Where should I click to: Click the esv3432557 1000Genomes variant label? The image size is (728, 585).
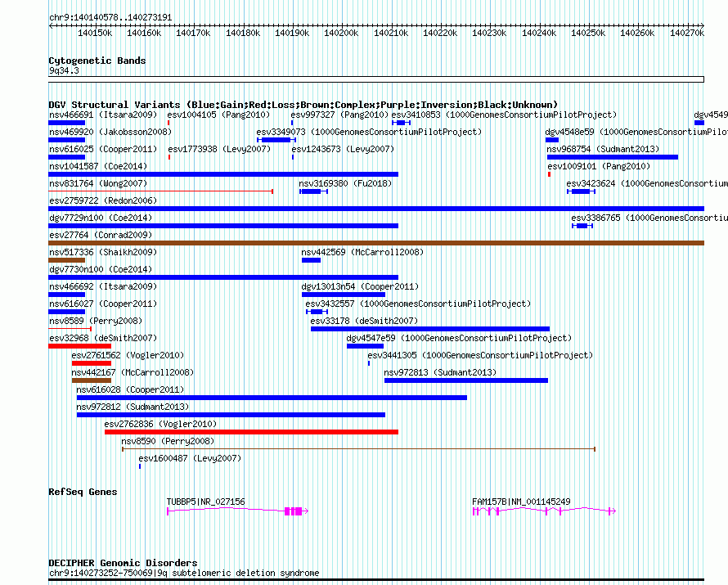click(x=418, y=304)
